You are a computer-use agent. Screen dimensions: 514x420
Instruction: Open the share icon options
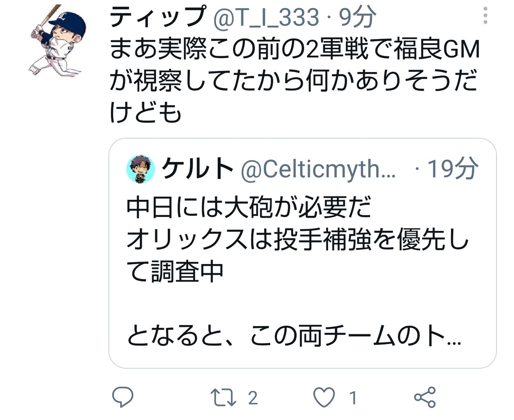pos(425,397)
